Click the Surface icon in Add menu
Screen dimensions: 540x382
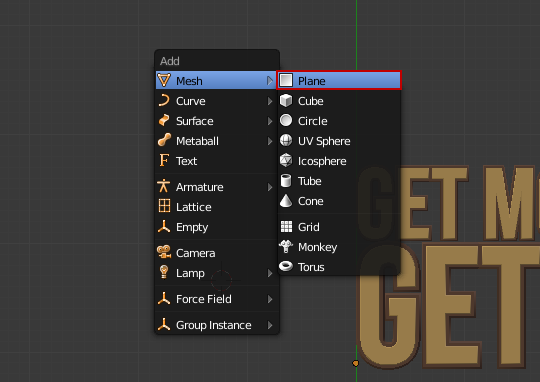(164, 120)
